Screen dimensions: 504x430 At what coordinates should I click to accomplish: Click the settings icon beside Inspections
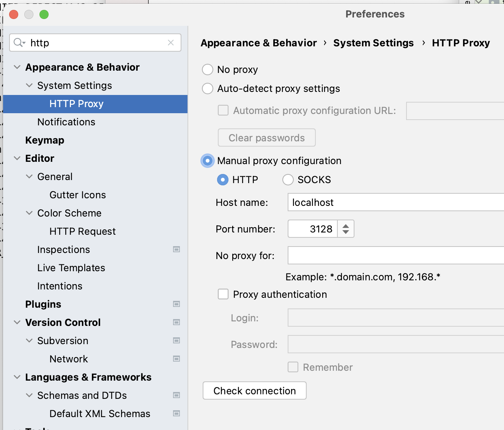tap(176, 250)
